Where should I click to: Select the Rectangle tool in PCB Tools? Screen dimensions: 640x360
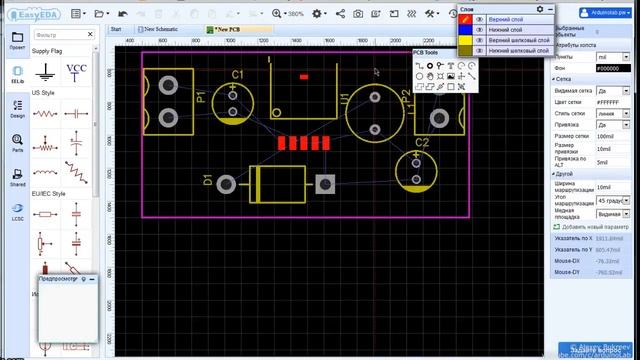451,87
